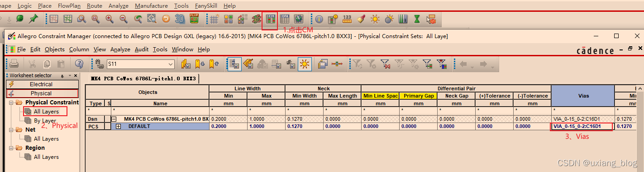The height and width of the screenshot is (172, 644).
Task: Click the DFA spreadsheet icon
Action: pyautogui.click(x=285, y=19)
